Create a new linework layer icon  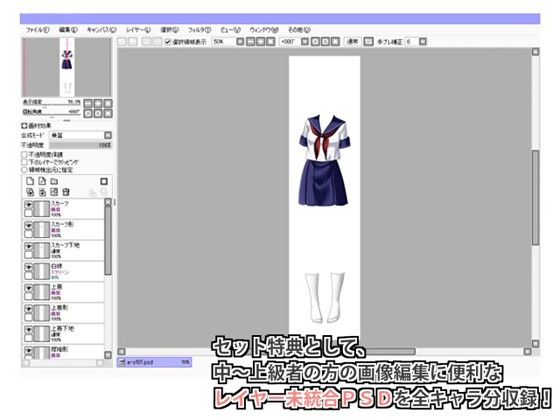point(42,181)
